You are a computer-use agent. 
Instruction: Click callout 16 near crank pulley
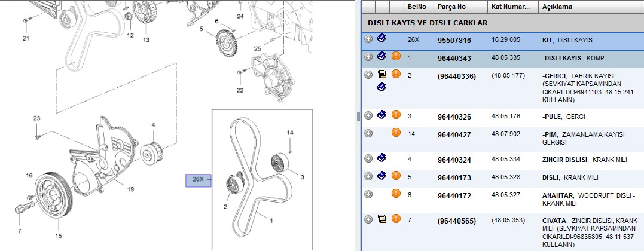[x=29, y=176]
